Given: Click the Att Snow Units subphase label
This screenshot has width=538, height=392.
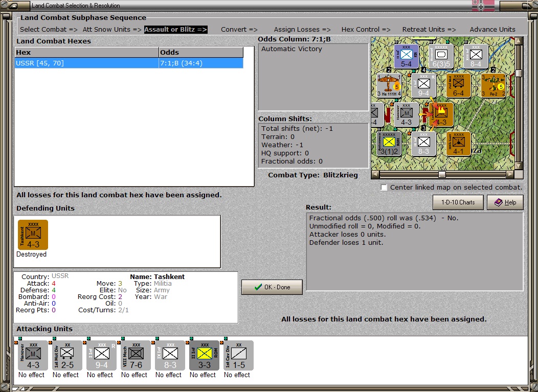Looking at the screenshot, I should pyautogui.click(x=112, y=30).
